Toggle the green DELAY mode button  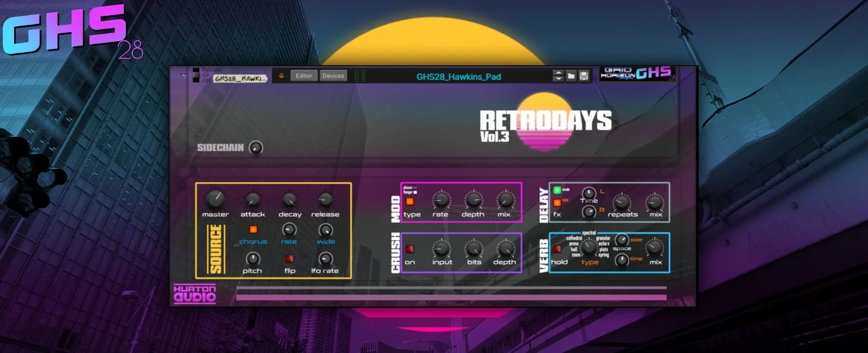[x=557, y=190]
